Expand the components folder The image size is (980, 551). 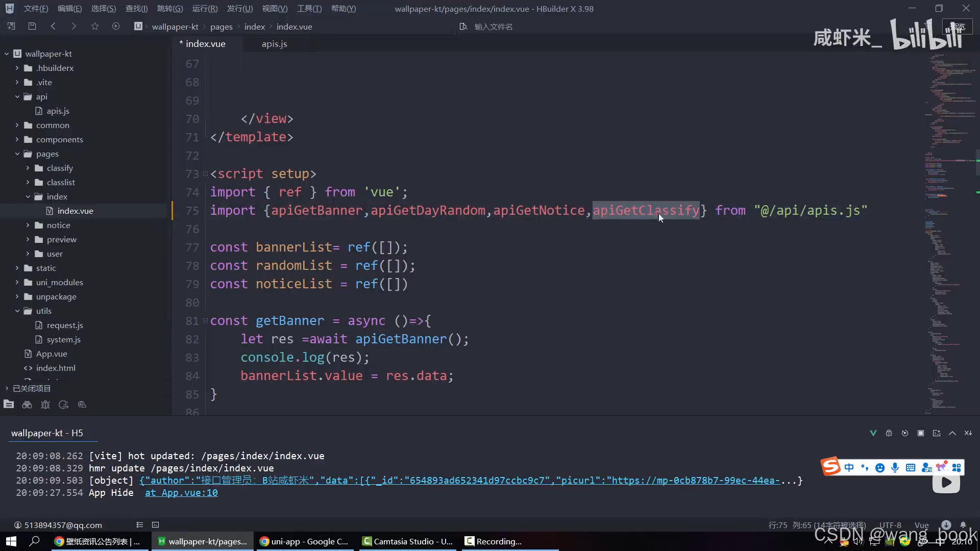(x=17, y=139)
